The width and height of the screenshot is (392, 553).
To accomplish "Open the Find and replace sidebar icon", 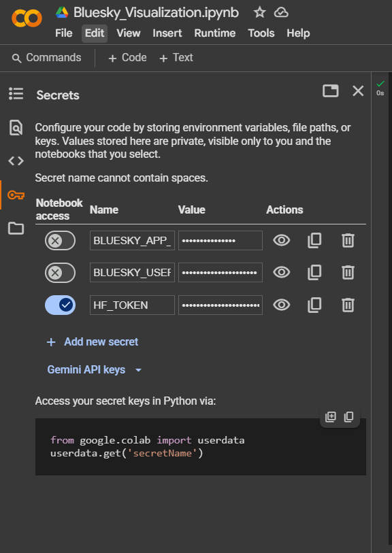I will pos(16,127).
